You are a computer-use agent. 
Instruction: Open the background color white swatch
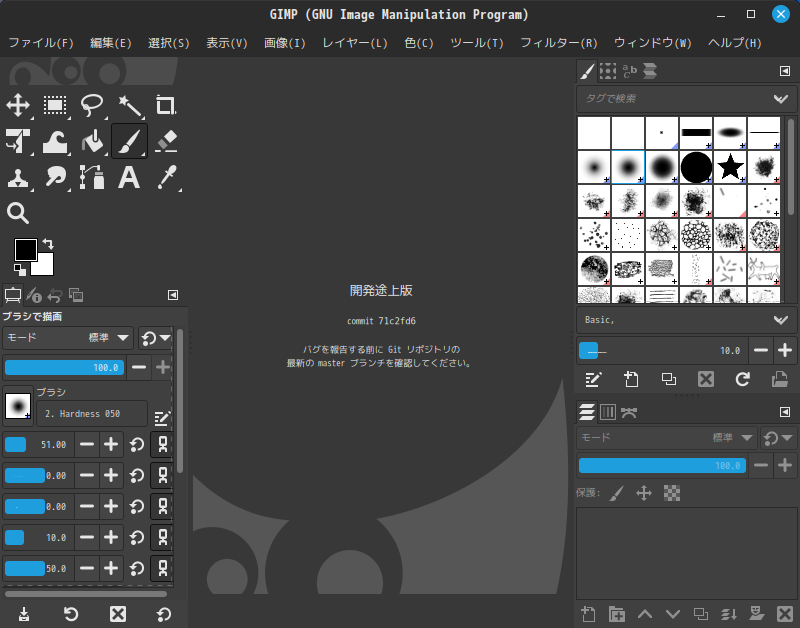46,267
